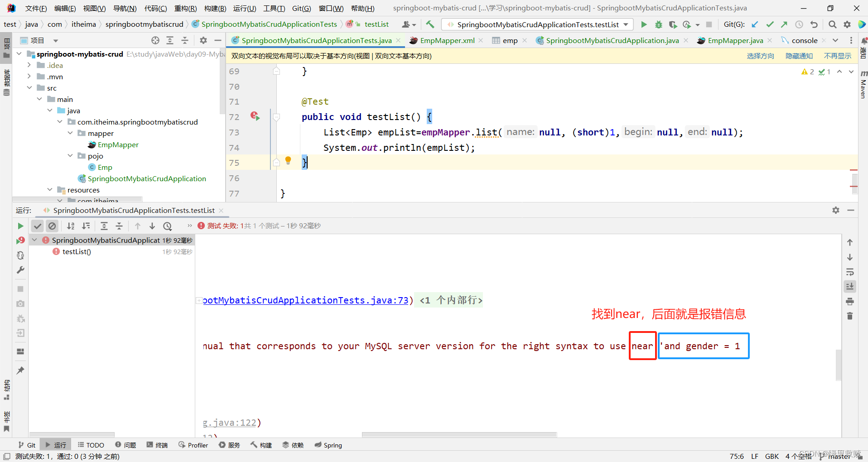Expand the resources folder in project tree
Viewport: 868px width, 462px height.
point(50,190)
